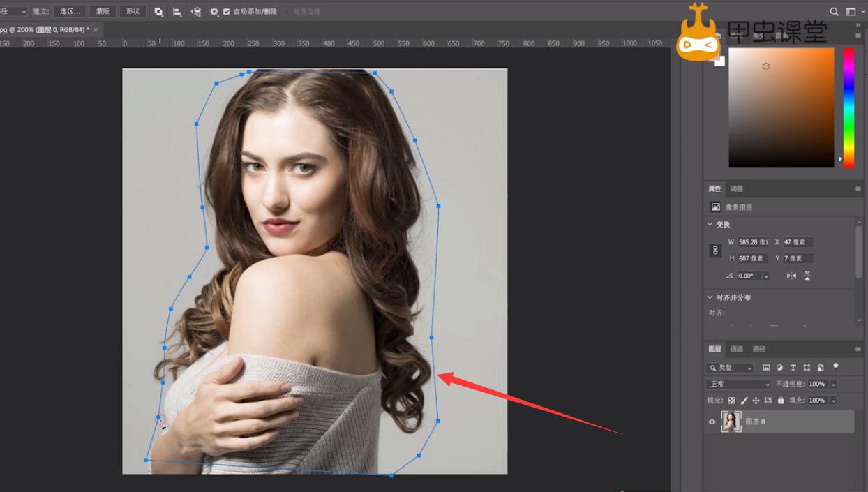Open the path alignment icon
Viewport: 868px width, 492px height.
click(177, 12)
